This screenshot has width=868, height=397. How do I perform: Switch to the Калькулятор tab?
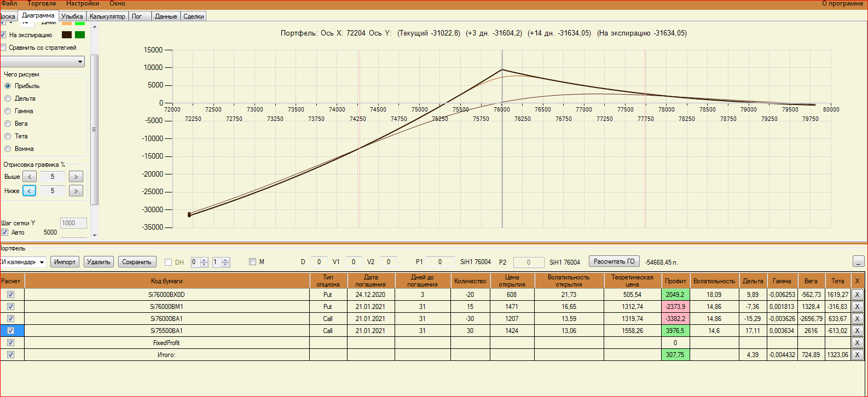[x=107, y=16]
